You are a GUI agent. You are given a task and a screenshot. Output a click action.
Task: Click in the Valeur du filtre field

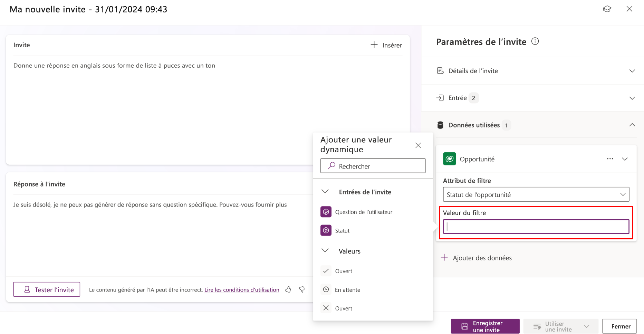pyautogui.click(x=536, y=227)
